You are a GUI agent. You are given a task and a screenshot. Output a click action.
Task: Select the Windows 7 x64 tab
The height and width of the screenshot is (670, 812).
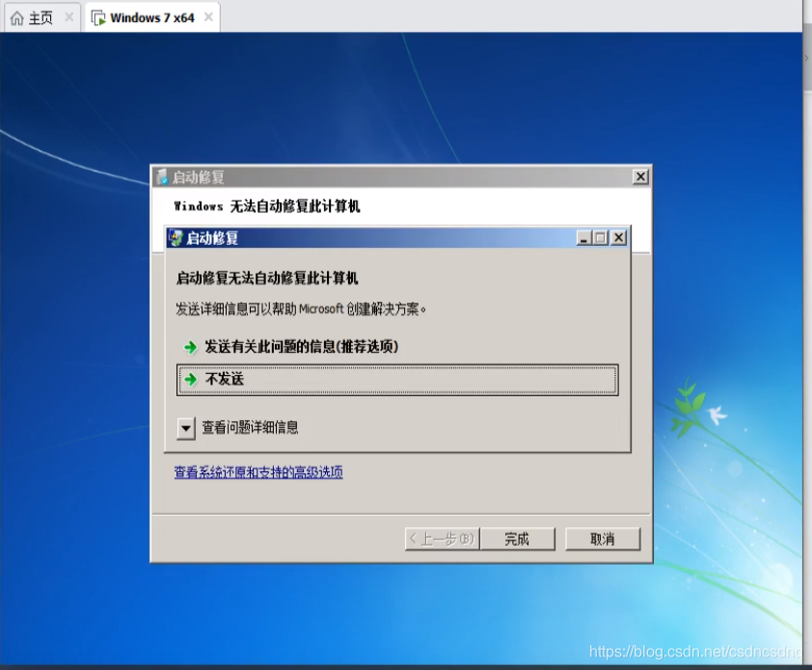tap(151, 17)
